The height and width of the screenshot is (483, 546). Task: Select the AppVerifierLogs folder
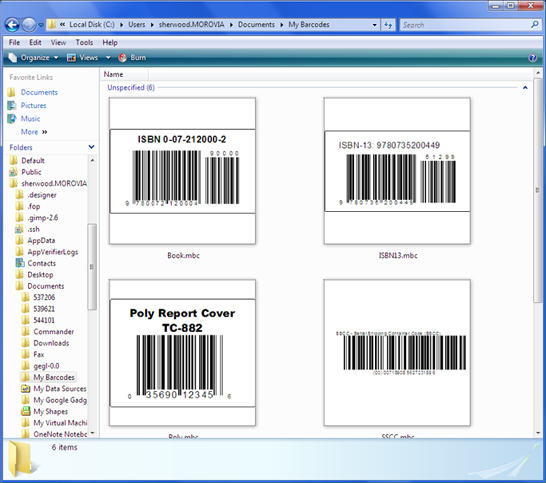point(53,252)
